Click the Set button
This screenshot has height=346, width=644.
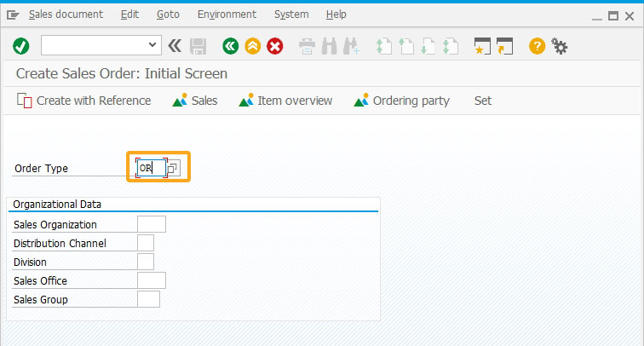(483, 101)
